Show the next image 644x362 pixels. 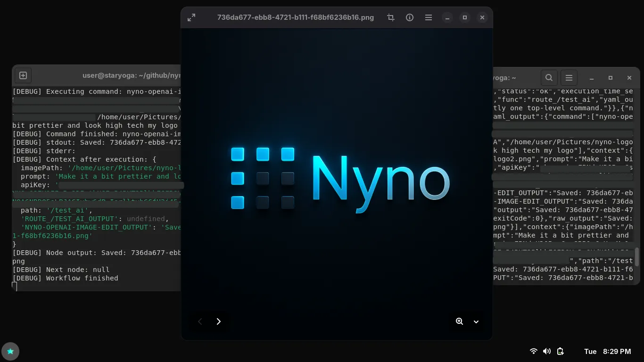pyautogui.click(x=219, y=321)
